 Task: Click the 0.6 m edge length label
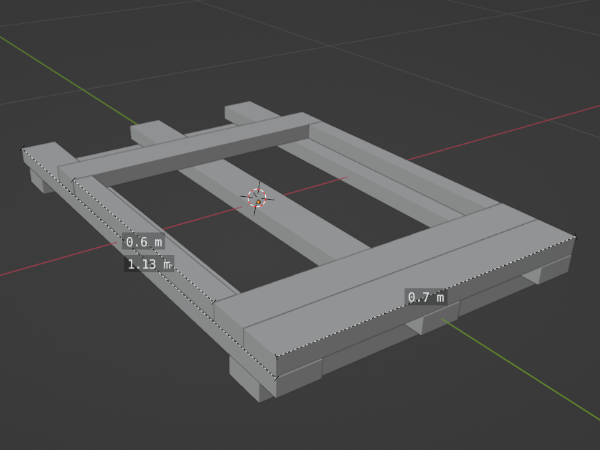[x=143, y=242]
